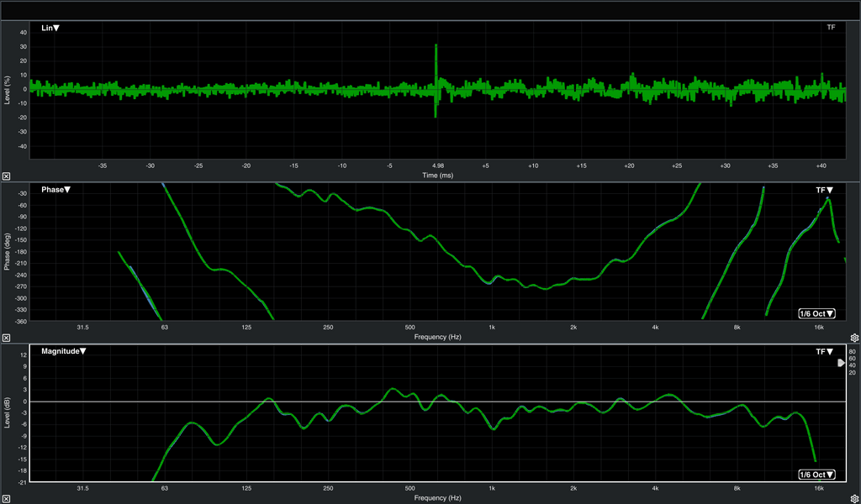Close the Phase plot panel
Screen dimensions: 861x504
[6, 338]
